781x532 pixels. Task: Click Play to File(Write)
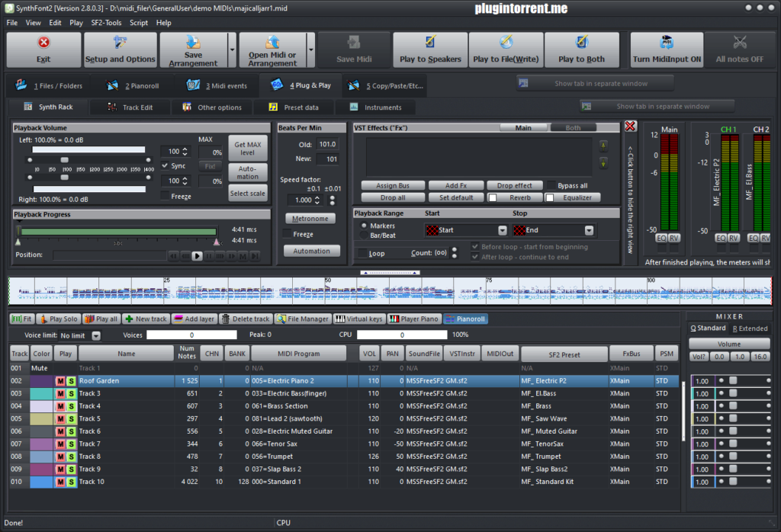(506, 50)
